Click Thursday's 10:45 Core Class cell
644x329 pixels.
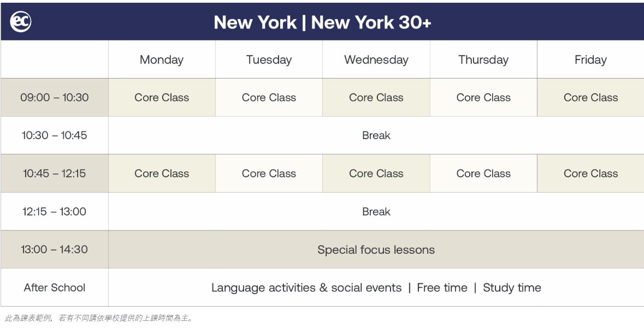(x=483, y=174)
